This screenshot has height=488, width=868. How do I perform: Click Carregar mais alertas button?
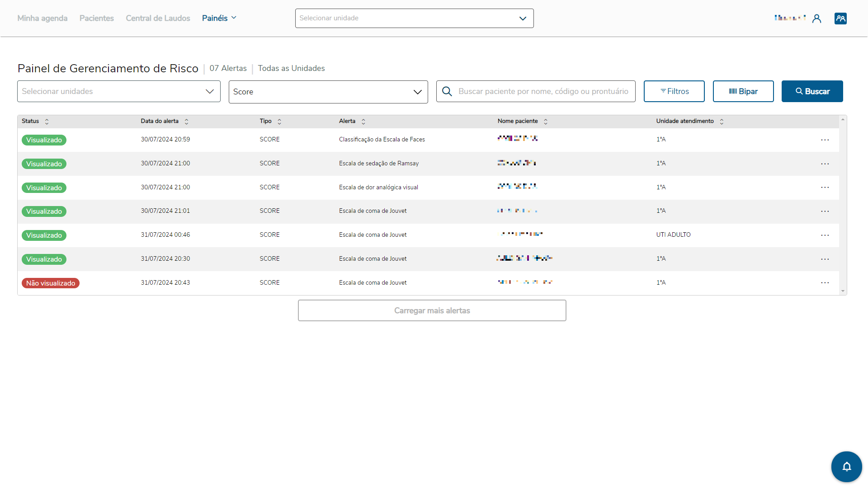pyautogui.click(x=432, y=310)
